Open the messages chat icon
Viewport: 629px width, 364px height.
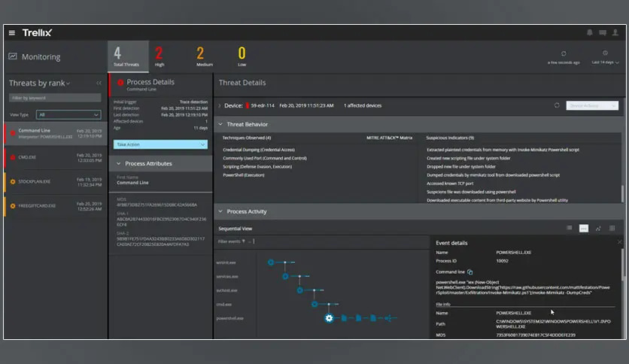(603, 33)
